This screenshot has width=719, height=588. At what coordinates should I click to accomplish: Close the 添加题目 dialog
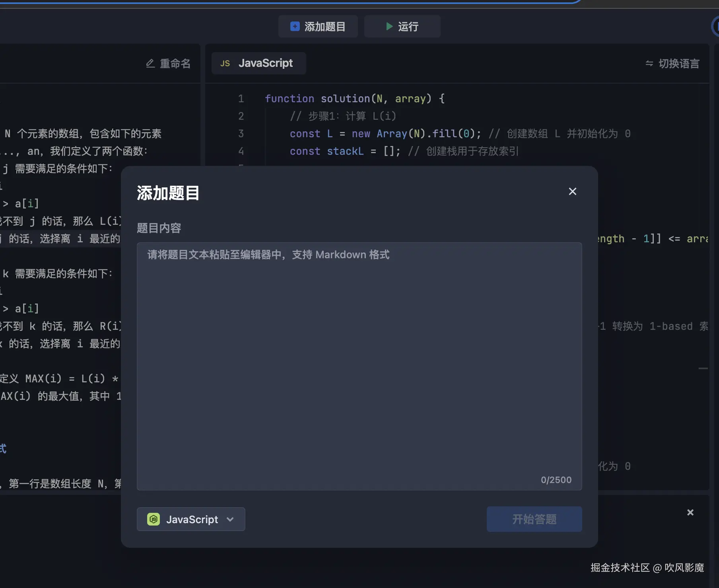coord(572,191)
